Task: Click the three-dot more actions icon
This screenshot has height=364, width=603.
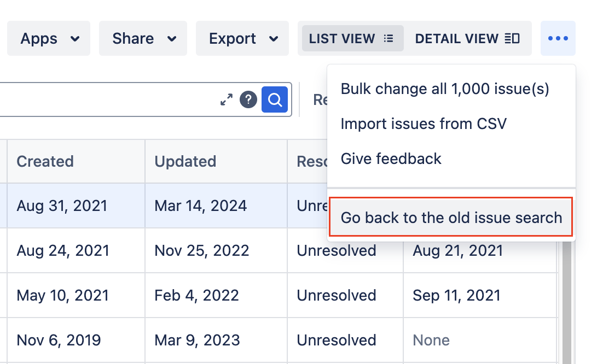Action: point(558,38)
